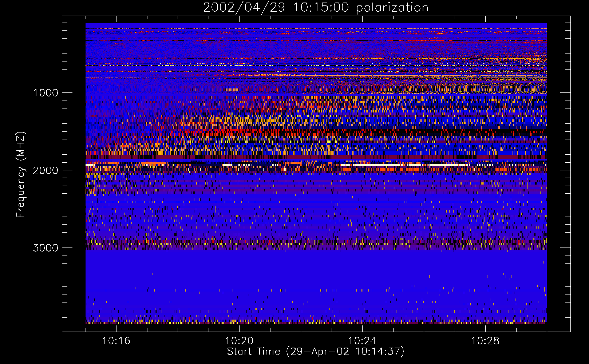Click the 10:20 time axis label
The width and height of the screenshot is (589, 364).
pyautogui.click(x=239, y=341)
